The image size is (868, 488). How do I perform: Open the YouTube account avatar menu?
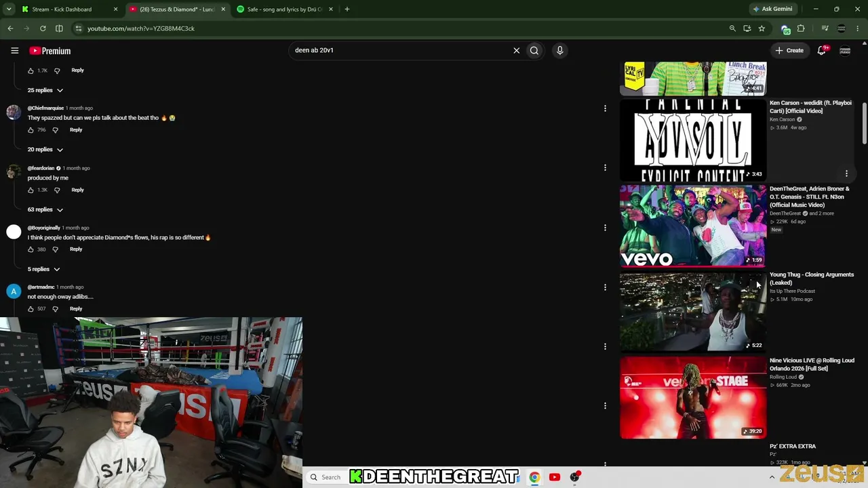pos(845,50)
